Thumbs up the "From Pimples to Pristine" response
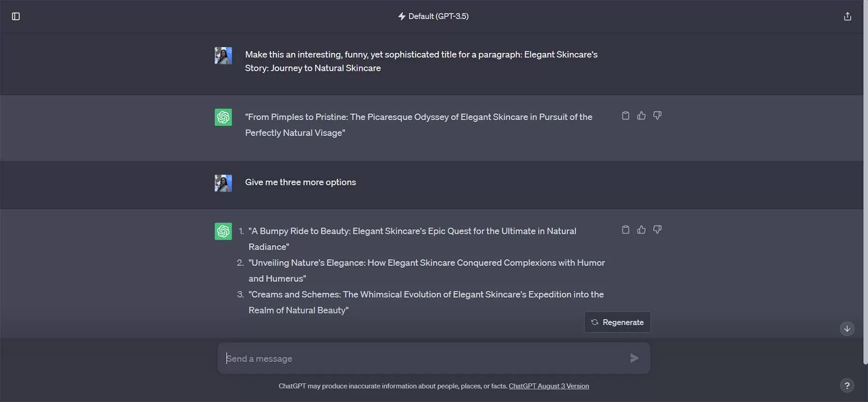Viewport: 868px width, 402px height. 641,116
